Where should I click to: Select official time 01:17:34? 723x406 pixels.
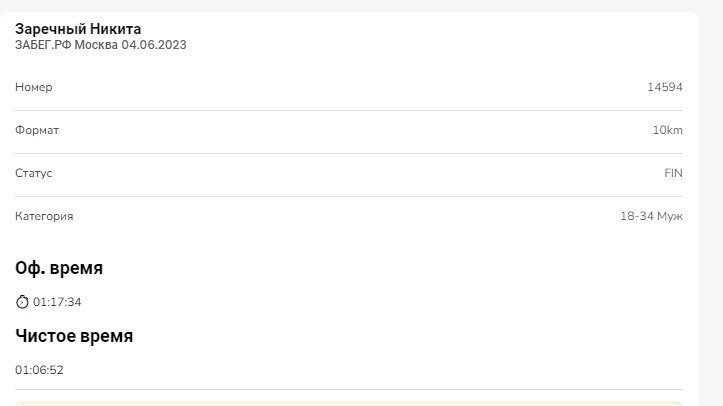point(57,302)
